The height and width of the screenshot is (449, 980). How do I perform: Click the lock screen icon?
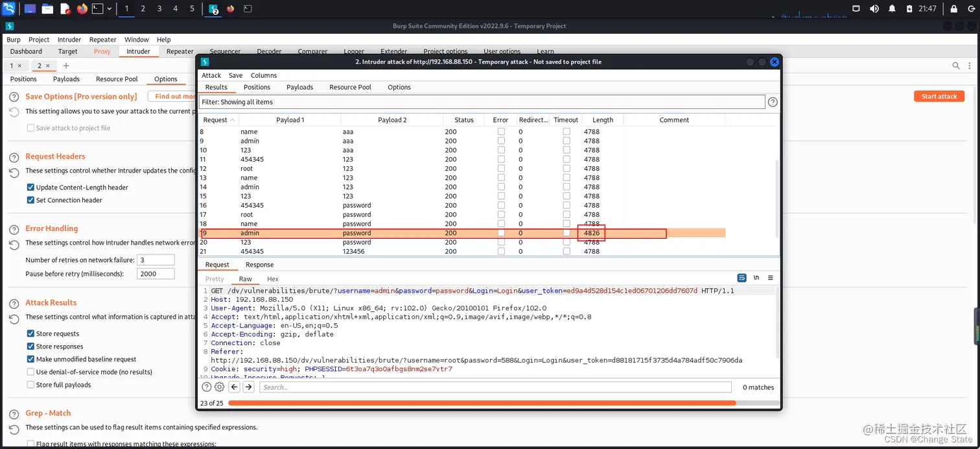954,9
